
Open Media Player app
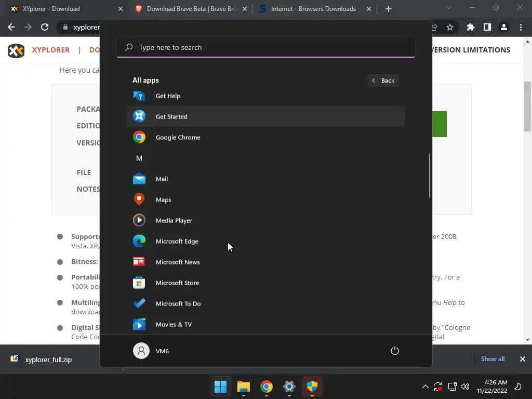coord(265,220)
